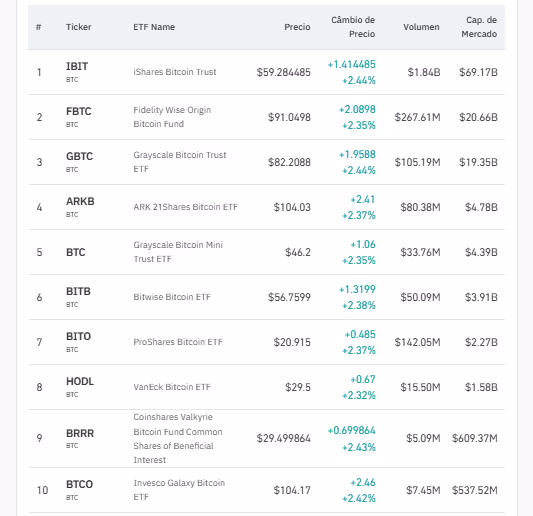Click the price $20.915
Screen dimensions: 533x516
292,342
